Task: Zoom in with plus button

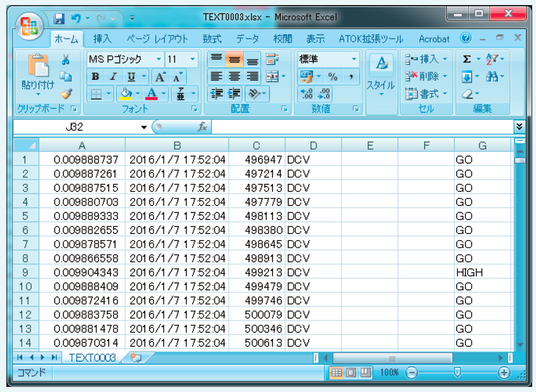Action: point(504,372)
